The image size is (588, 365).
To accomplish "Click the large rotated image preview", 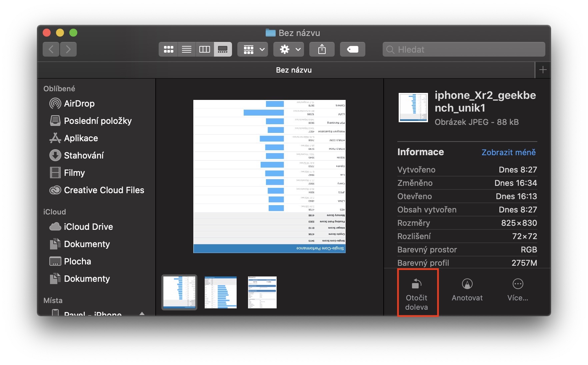I will [269, 177].
